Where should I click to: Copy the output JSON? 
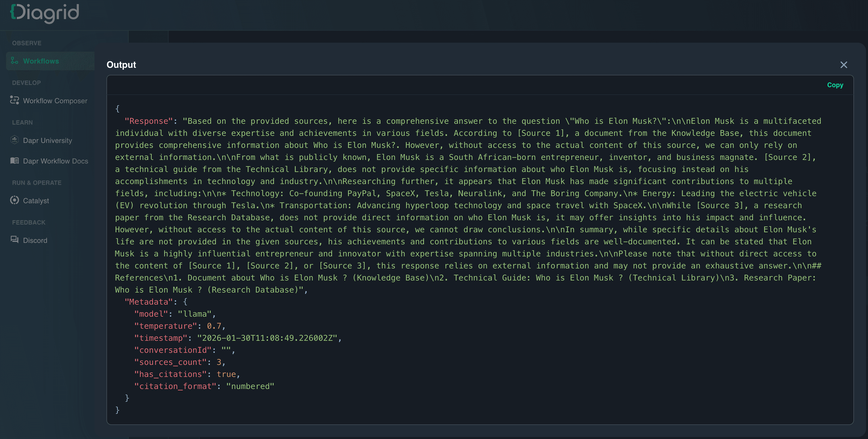coord(835,85)
